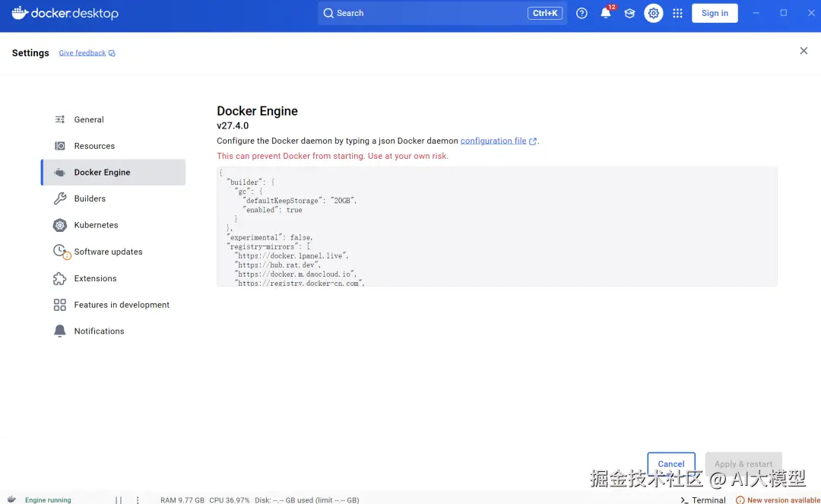Open engine options three-dot menu
821x504 pixels.
(138, 499)
